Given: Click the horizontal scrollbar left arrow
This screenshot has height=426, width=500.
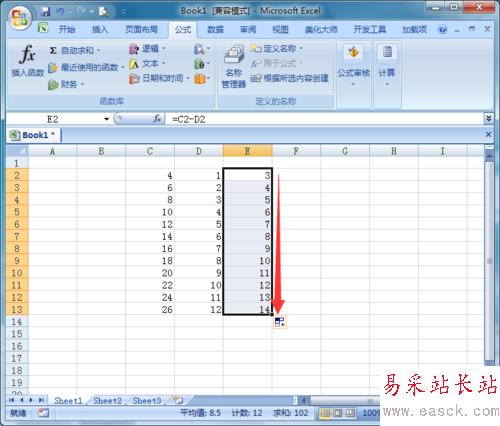Looking at the screenshot, I should point(304,400).
